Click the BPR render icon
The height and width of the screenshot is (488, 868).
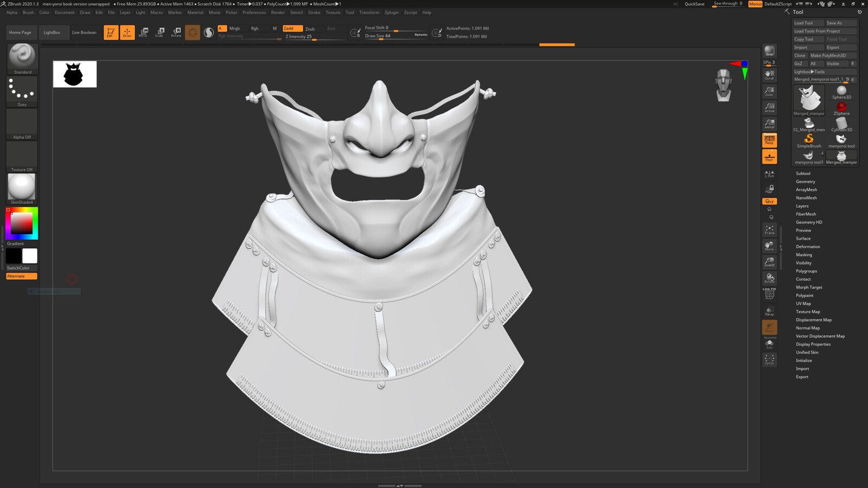click(769, 52)
